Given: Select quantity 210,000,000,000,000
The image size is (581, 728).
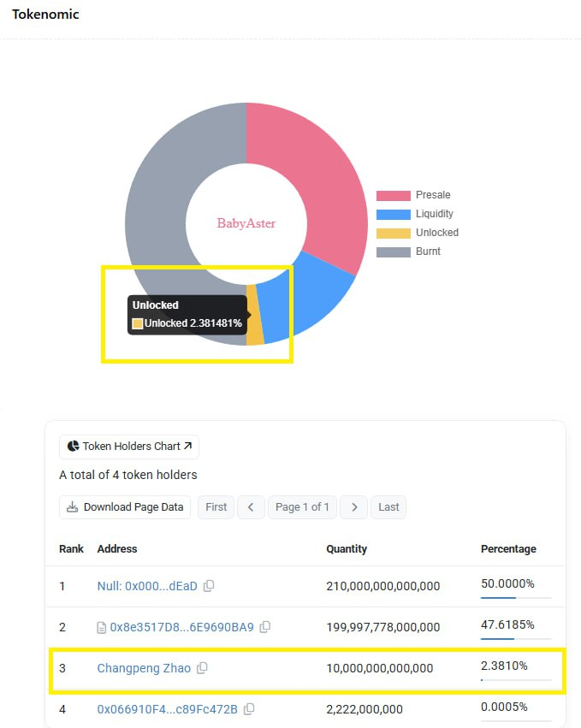Looking at the screenshot, I should 382,586.
